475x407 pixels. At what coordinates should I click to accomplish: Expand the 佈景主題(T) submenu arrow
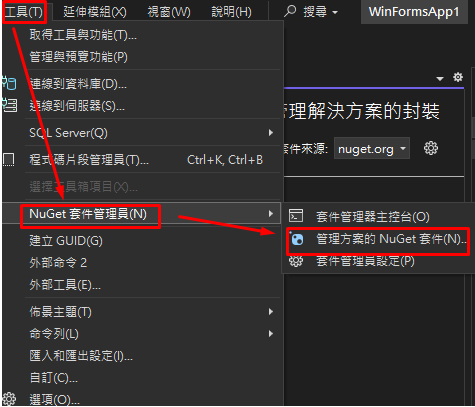tap(271, 312)
